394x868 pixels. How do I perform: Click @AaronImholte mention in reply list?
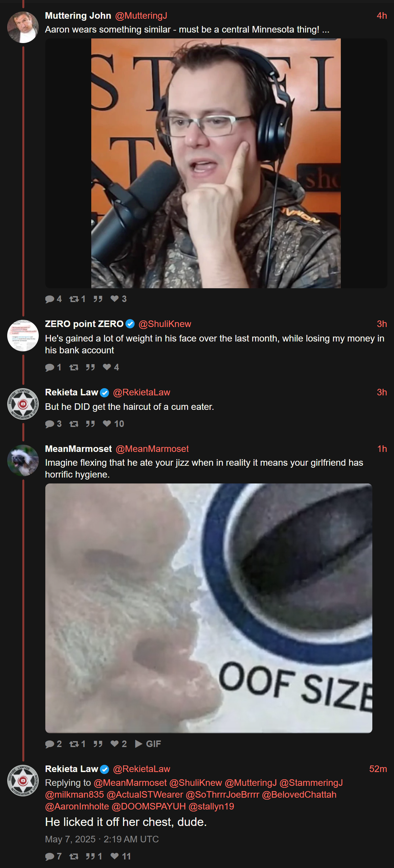coord(77,806)
